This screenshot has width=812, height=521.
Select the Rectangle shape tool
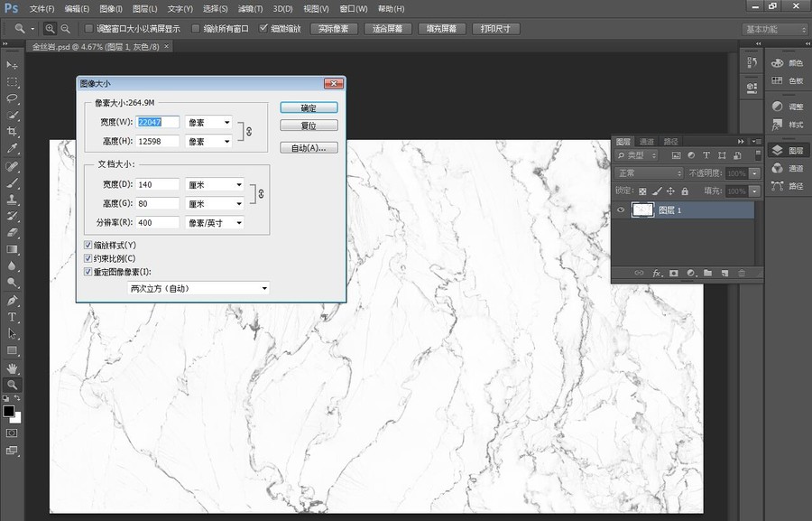point(12,350)
